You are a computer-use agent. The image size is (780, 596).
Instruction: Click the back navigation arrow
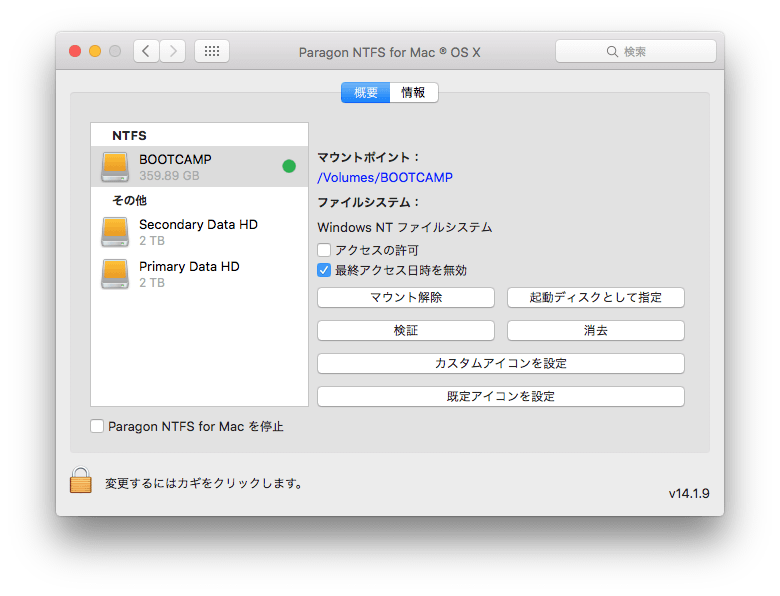pyautogui.click(x=146, y=51)
